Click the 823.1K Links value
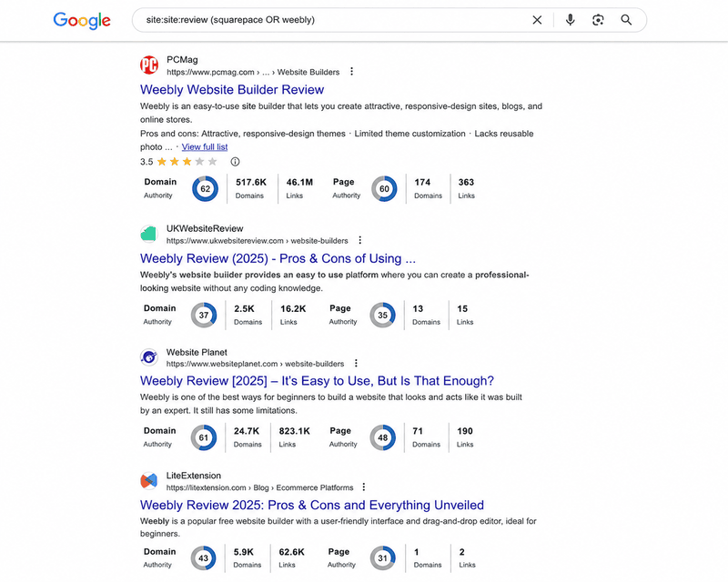The image size is (728, 582). (294, 431)
